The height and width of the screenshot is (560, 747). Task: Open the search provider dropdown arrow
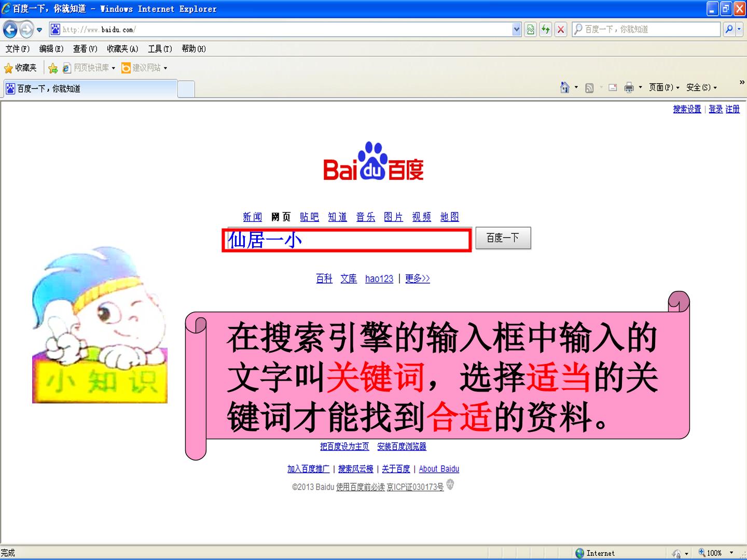(x=740, y=30)
